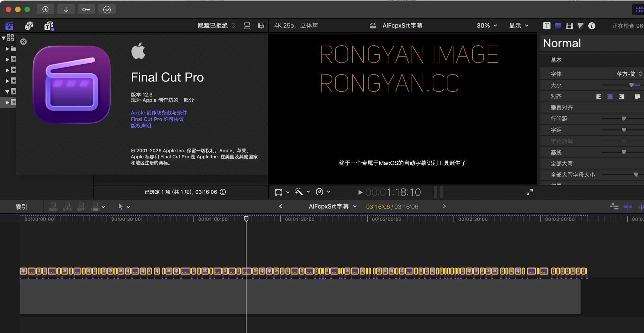This screenshot has width=644, height=333.
Task: Open the Normal text style preset menu
Action: tap(592, 43)
